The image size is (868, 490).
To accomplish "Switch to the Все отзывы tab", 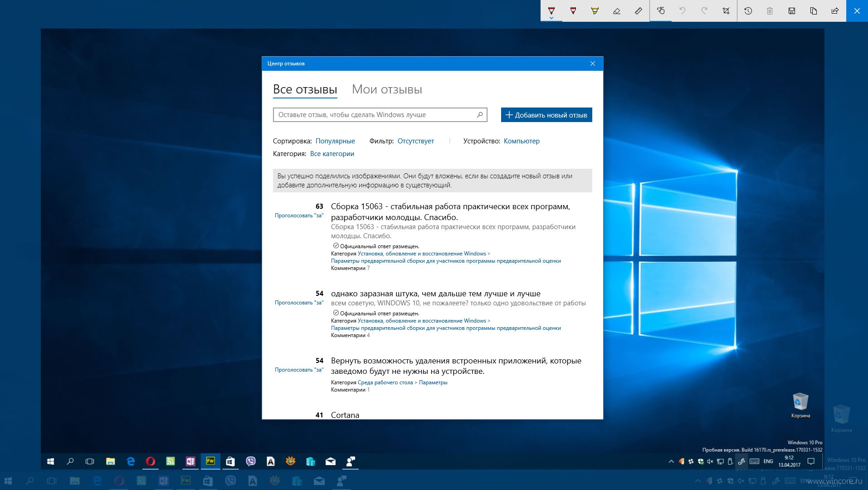I will pyautogui.click(x=305, y=89).
